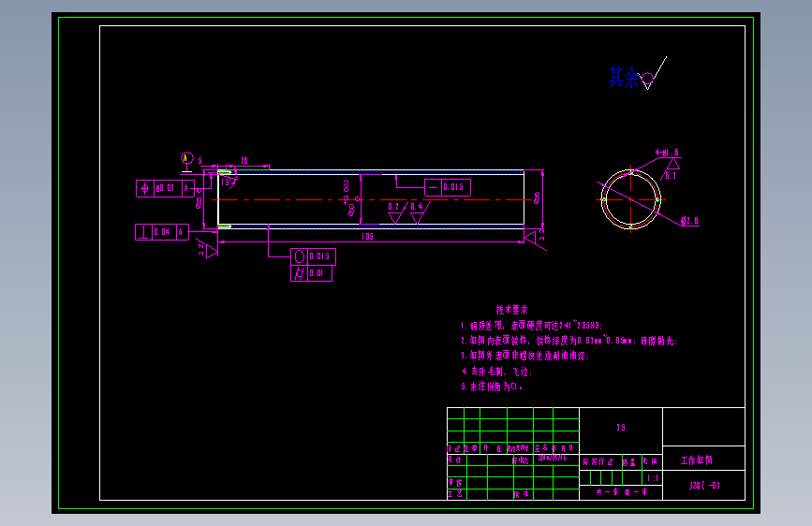Click the 0.04 perpendicularity tolerance value
Screen dimensions: 812x526
click(162, 232)
